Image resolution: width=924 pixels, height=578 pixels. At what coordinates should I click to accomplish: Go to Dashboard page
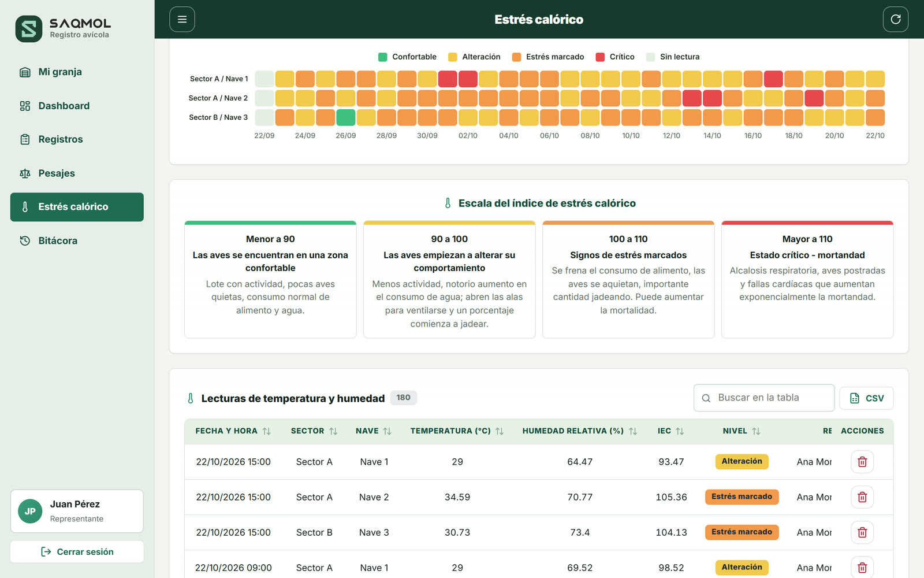pos(77,106)
